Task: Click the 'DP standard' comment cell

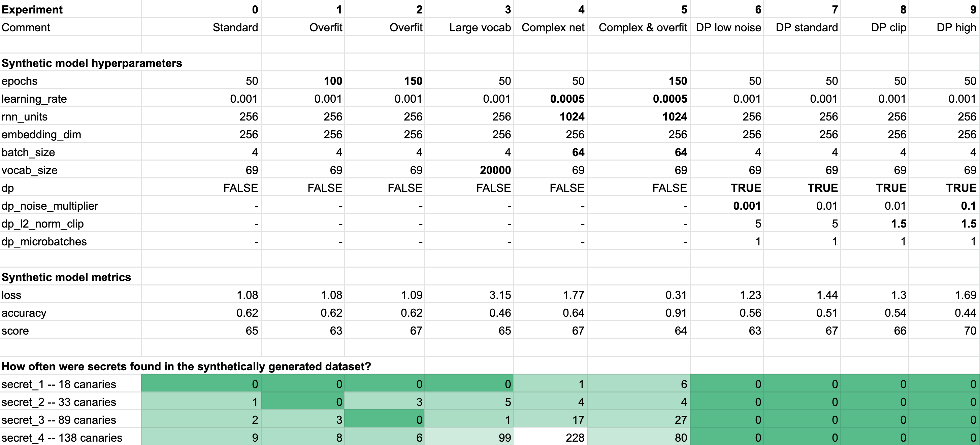Action: click(x=802, y=27)
